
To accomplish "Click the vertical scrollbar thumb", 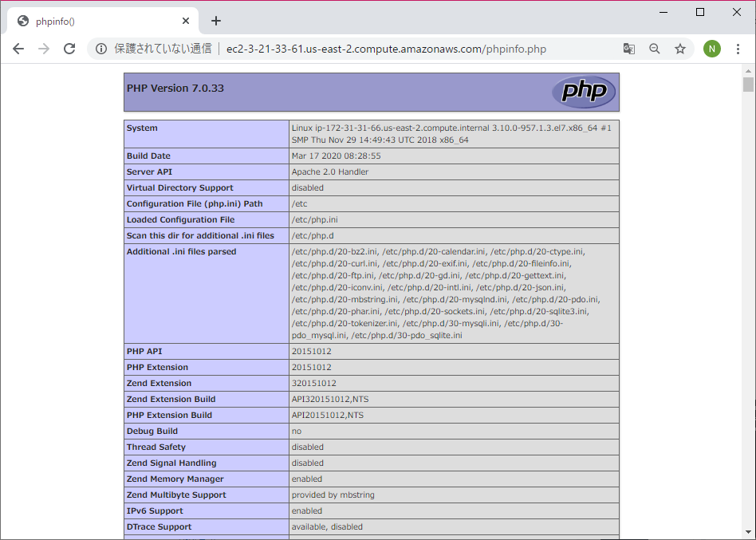I will (748, 84).
